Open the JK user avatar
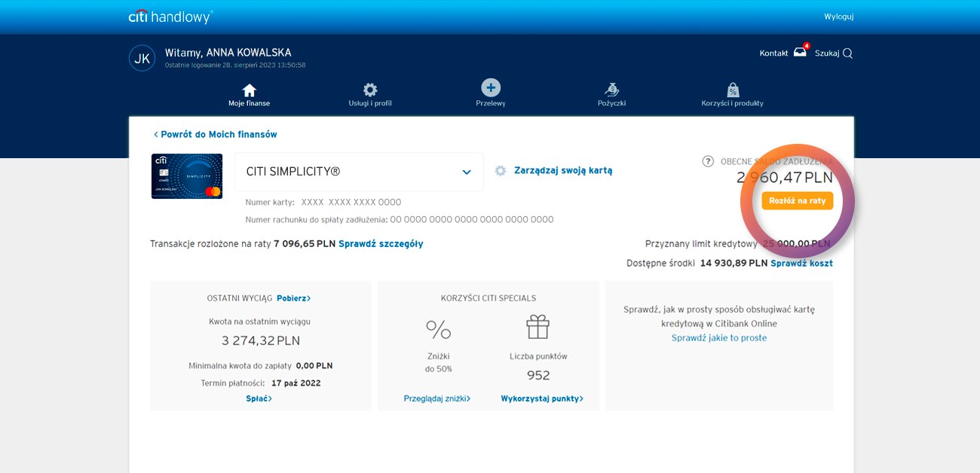 click(x=142, y=58)
